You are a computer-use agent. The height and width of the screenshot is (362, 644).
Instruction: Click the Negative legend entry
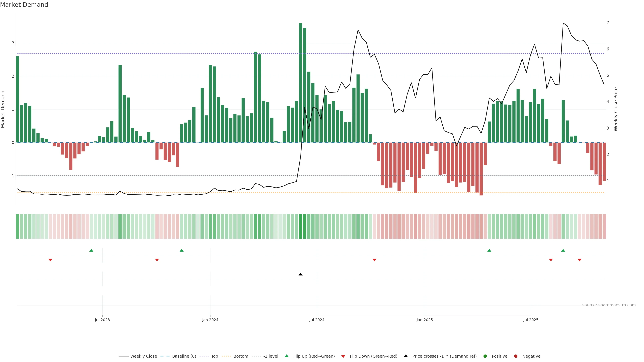pos(531,356)
